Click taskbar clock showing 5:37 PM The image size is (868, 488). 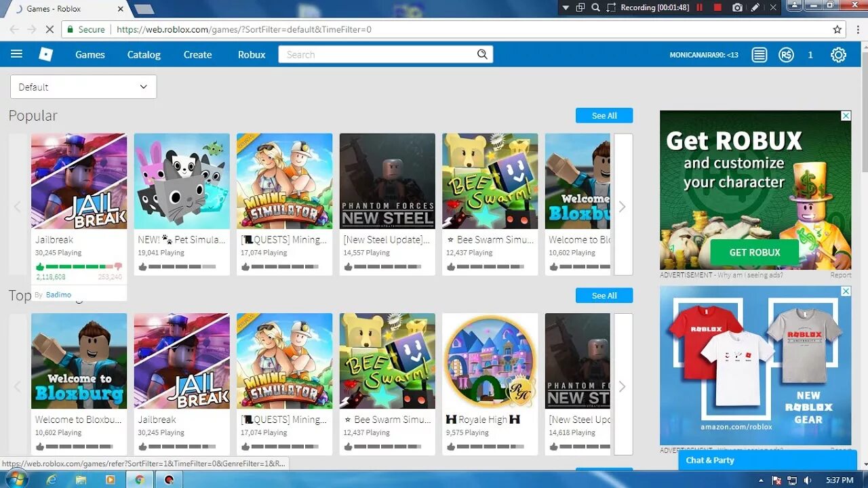pos(840,480)
